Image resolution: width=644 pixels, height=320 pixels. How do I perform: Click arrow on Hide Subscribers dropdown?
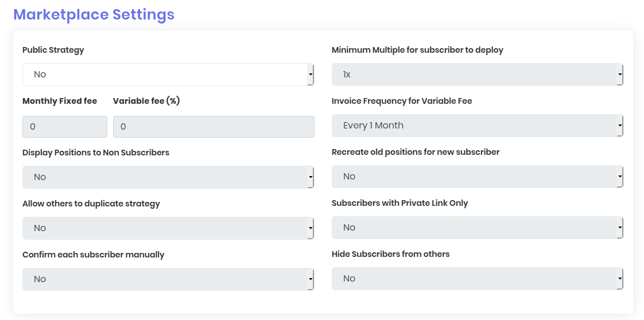pyautogui.click(x=620, y=279)
